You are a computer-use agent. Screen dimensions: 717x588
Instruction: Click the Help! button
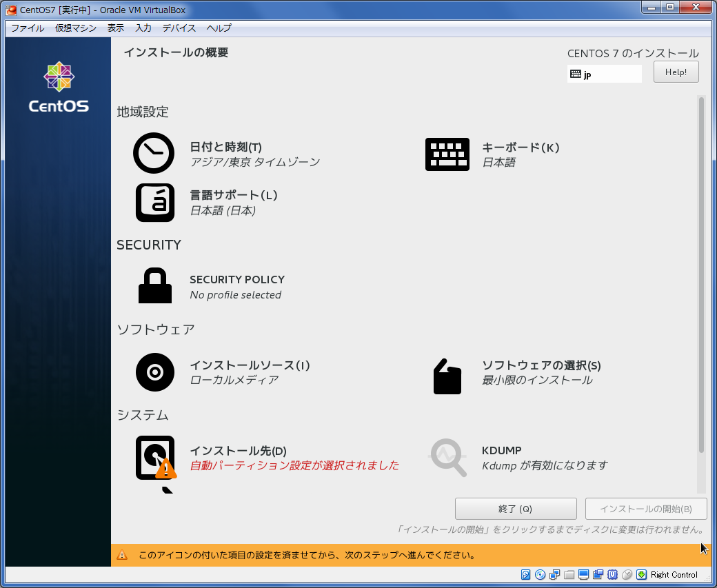676,72
